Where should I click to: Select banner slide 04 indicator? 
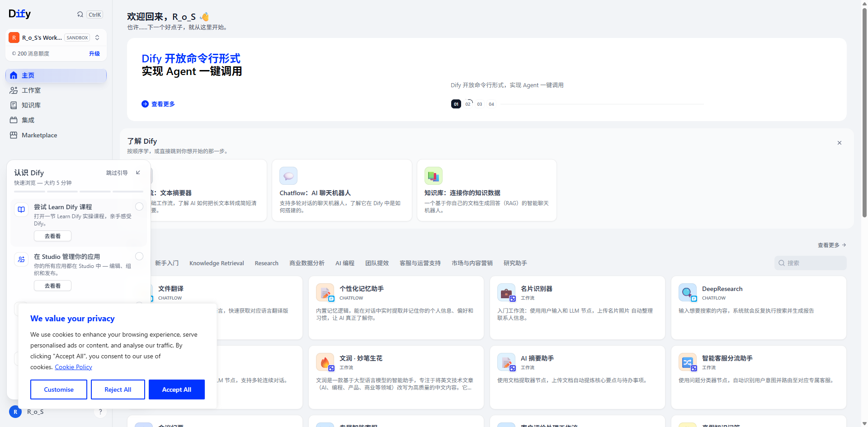pyautogui.click(x=491, y=104)
